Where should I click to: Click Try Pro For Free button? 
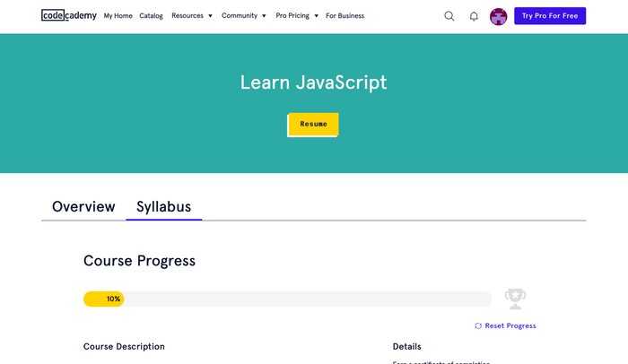coord(550,16)
